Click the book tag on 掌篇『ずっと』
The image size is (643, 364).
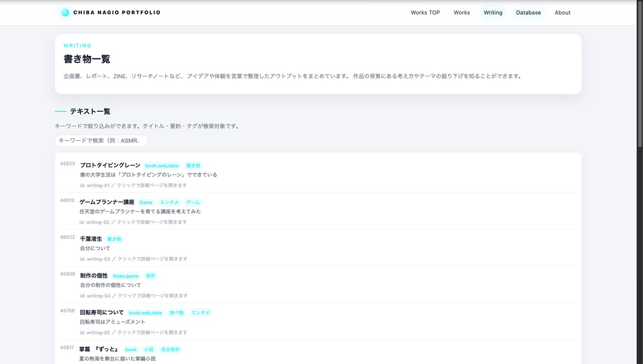[x=131, y=350]
